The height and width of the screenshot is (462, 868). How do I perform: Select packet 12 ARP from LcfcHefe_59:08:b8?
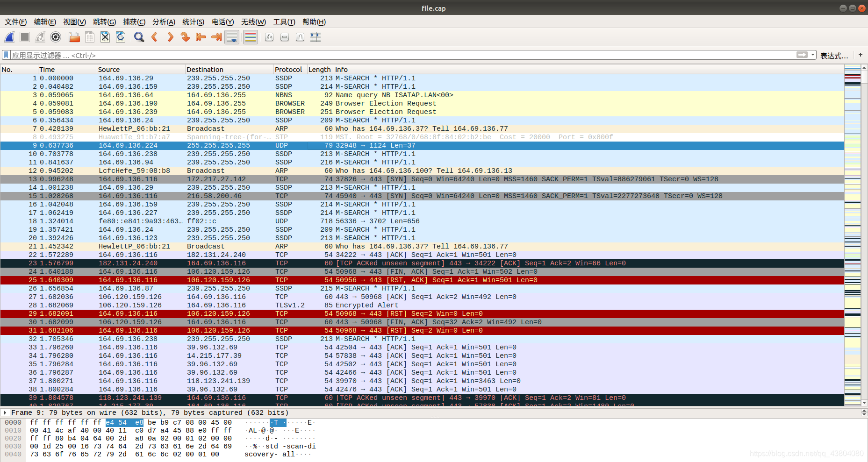tap(422, 171)
